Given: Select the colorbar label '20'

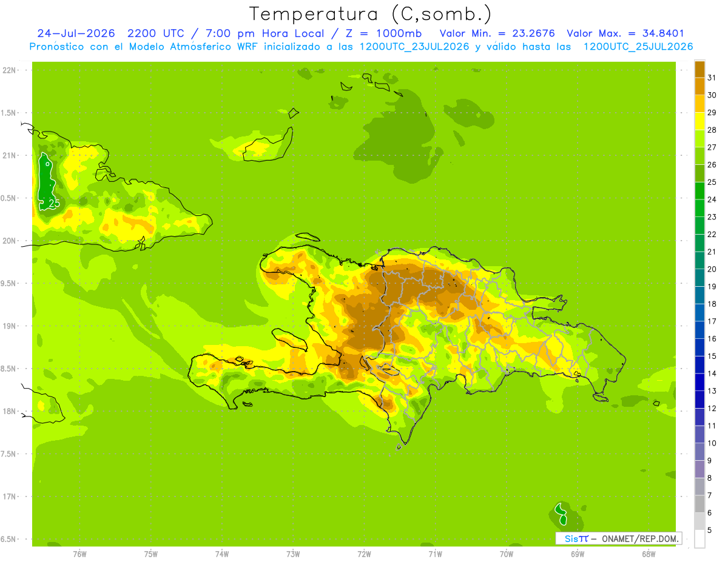Looking at the screenshot, I should 712,269.
